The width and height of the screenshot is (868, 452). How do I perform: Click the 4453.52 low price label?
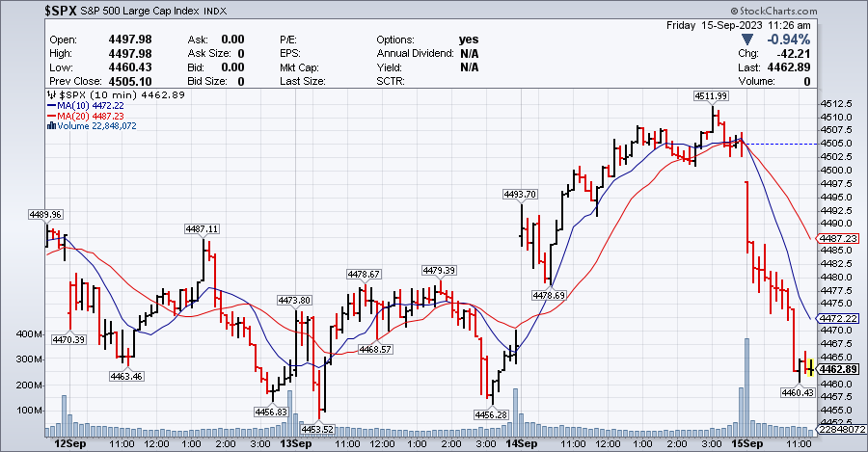(316, 429)
